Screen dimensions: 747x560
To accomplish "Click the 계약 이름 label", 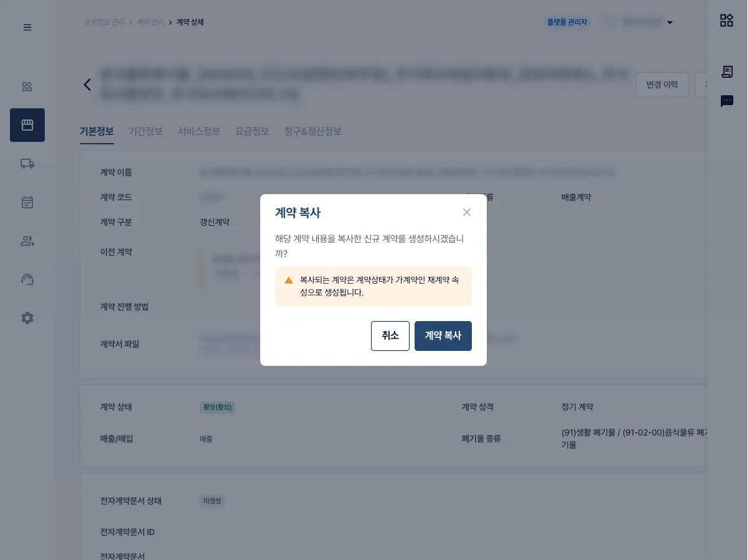I will 116,172.
